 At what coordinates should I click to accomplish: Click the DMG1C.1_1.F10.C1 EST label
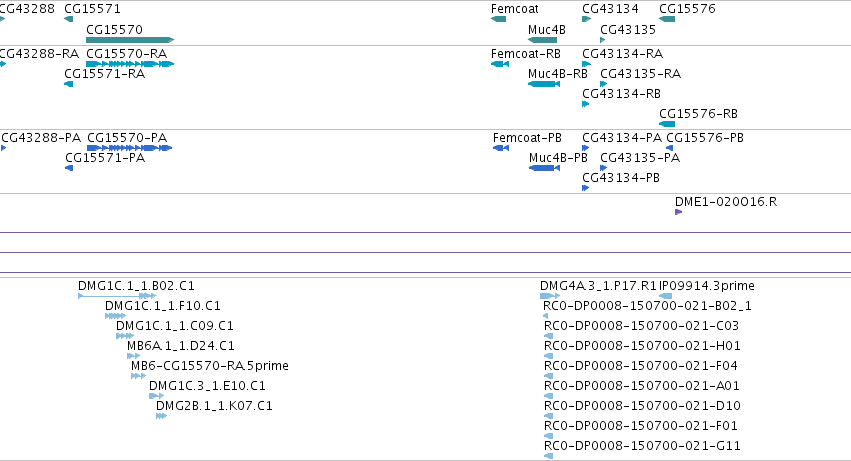(163, 306)
